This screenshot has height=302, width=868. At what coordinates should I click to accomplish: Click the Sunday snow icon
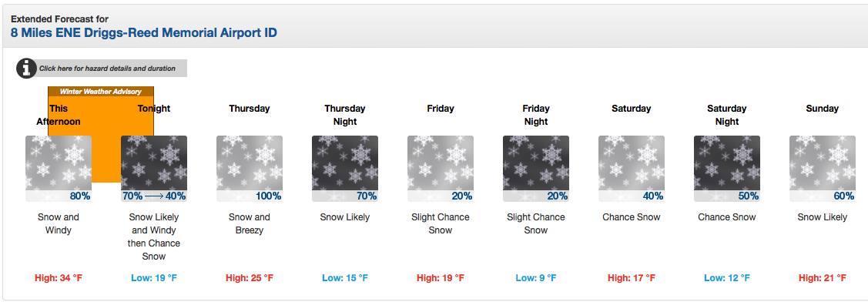(x=823, y=169)
